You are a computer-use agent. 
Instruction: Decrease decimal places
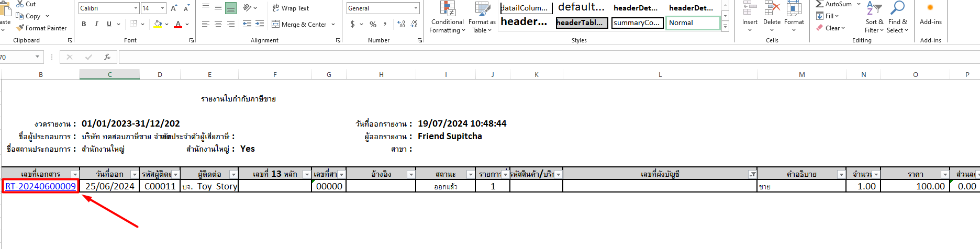coord(414,24)
